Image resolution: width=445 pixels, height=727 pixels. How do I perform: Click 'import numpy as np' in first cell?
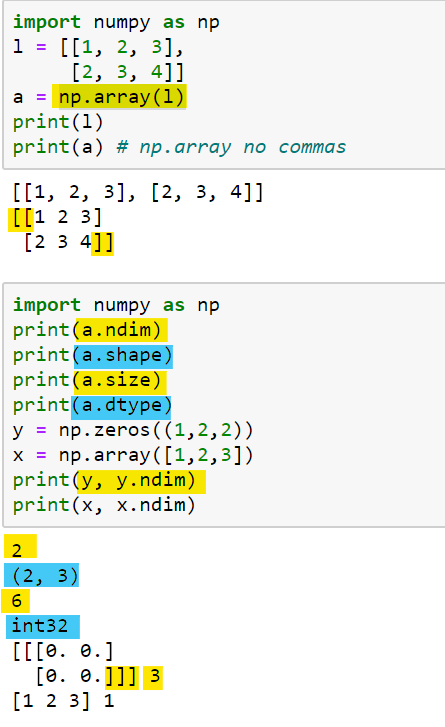click(116, 22)
